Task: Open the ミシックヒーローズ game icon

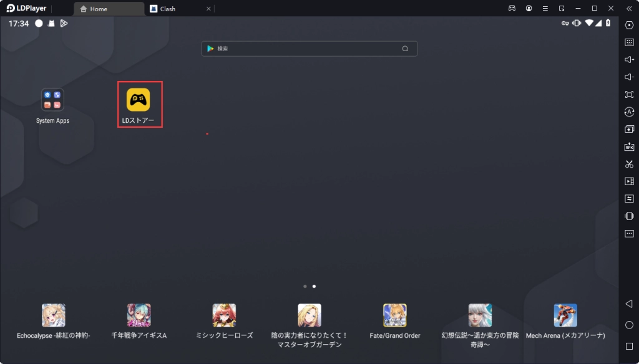Action: tap(224, 315)
